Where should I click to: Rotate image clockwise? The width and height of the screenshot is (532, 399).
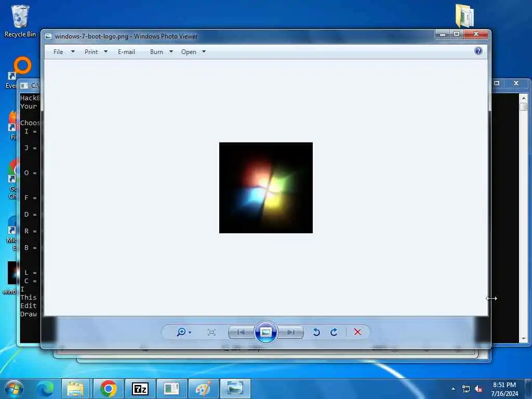[x=334, y=332]
